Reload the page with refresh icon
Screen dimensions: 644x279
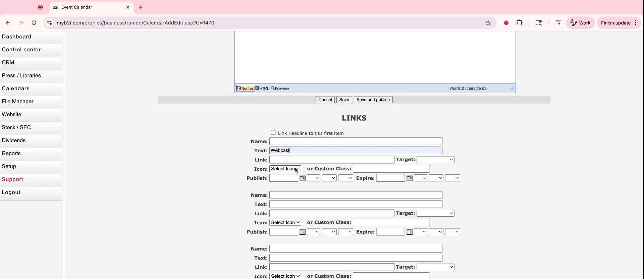[34, 23]
